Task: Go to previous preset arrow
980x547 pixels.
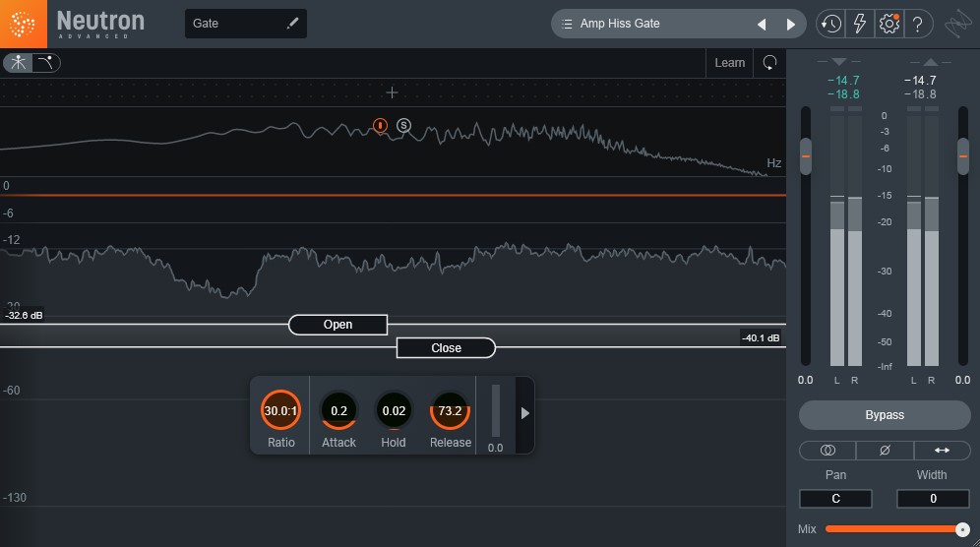Action: click(x=762, y=25)
